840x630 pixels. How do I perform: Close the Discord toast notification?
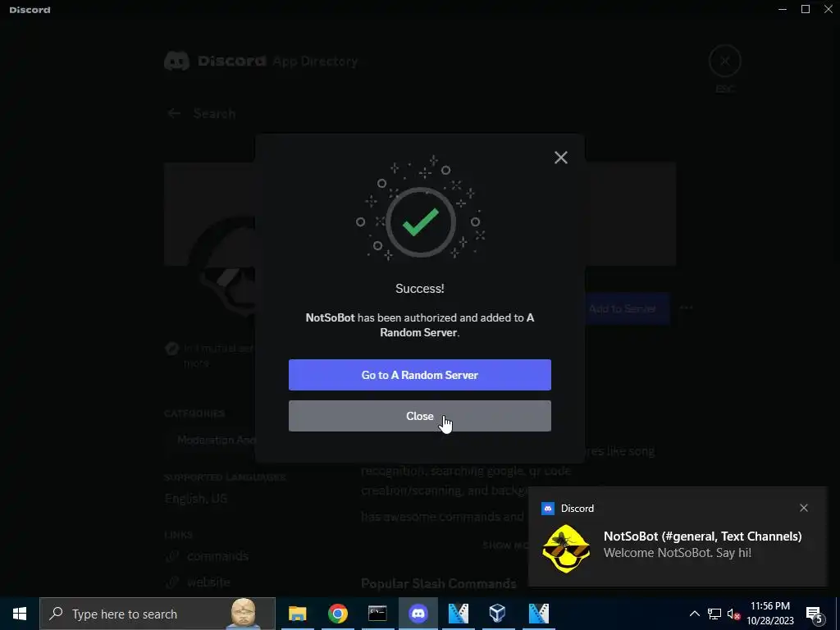[804, 508]
